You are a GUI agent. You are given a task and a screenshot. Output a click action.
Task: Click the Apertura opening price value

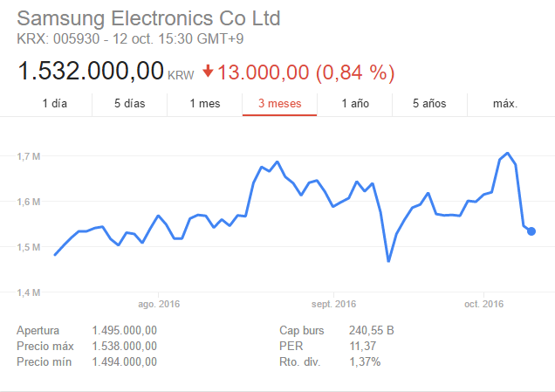pyautogui.click(x=124, y=331)
